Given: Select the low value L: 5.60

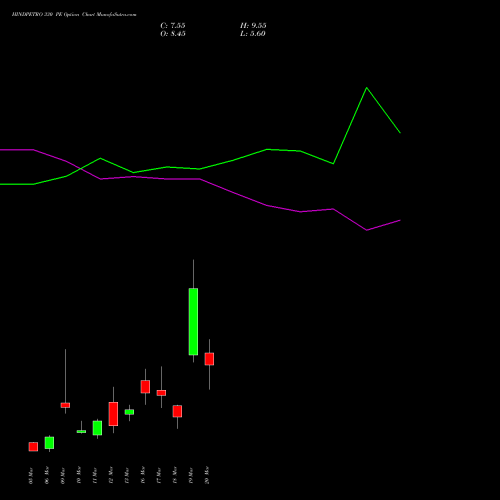Looking at the screenshot, I should [253, 34].
